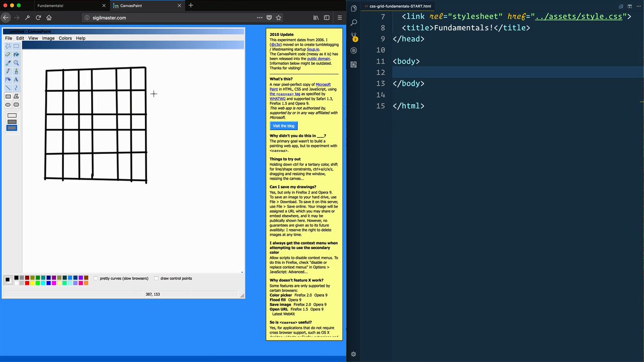Viewport: 644px width, 362px height.
Task: Choose the color picker eyedropper tool
Action: tap(8, 62)
